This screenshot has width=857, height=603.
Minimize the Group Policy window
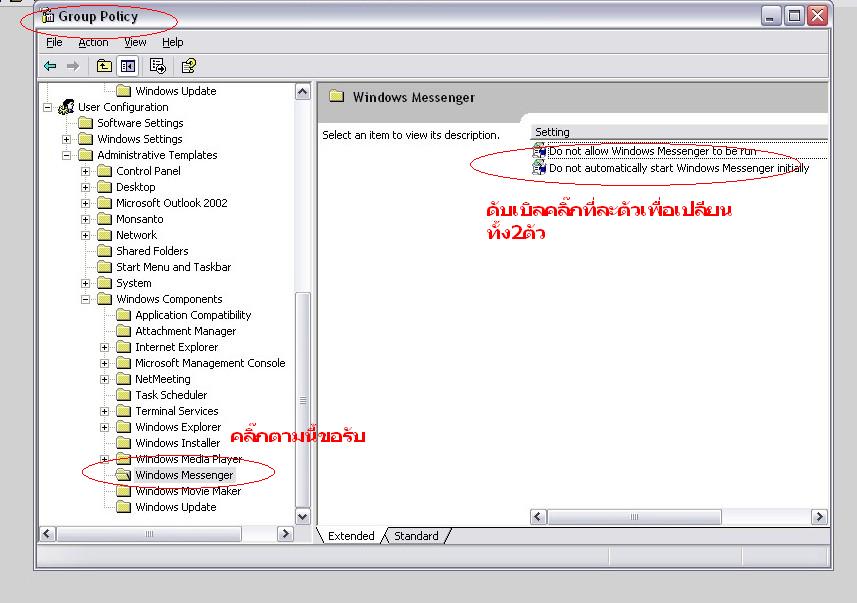click(770, 16)
